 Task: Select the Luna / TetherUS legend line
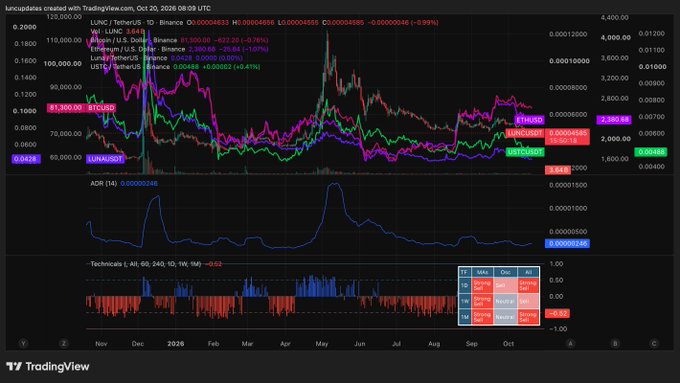167,58
